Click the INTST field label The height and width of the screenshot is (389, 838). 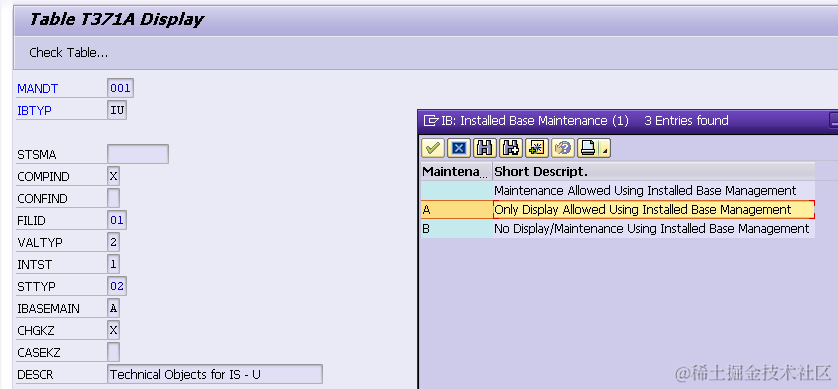tap(34, 264)
